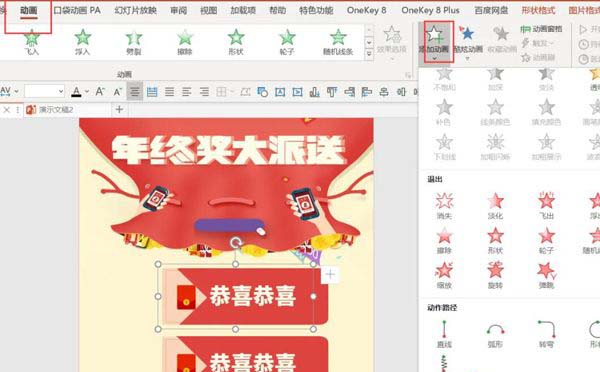This screenshot has width=600, height=372.
Task: Open the 效果选项 (Effect Options) dropdown
Action: point(392,43)
